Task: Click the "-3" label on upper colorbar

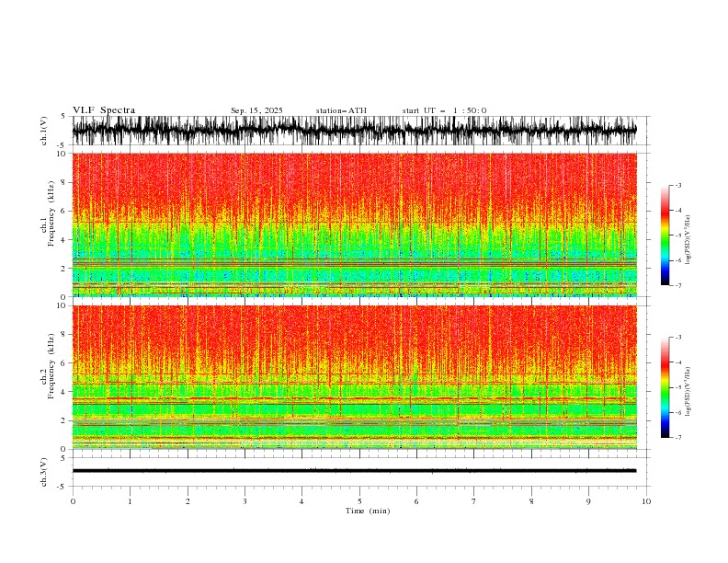Action: tap(677, 185)
